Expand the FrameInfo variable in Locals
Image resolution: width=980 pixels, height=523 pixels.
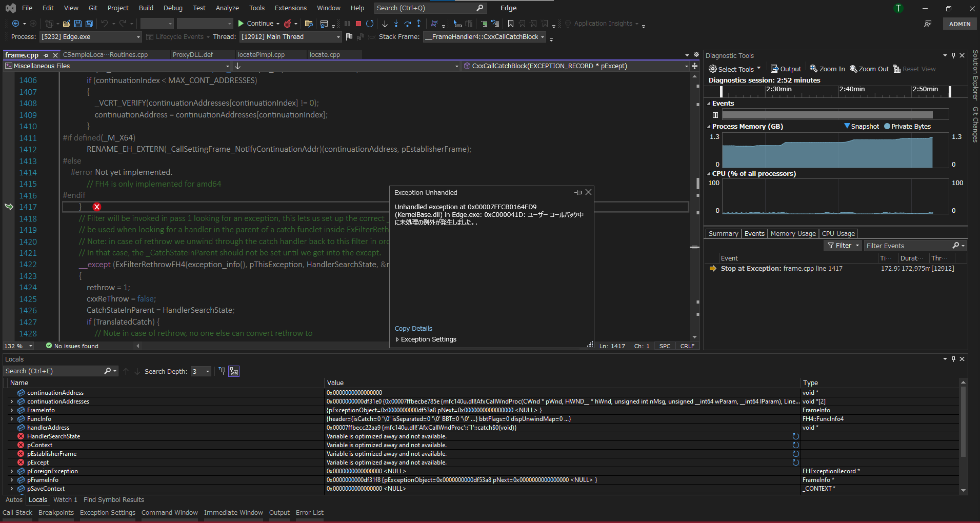[x=12, y=410]
